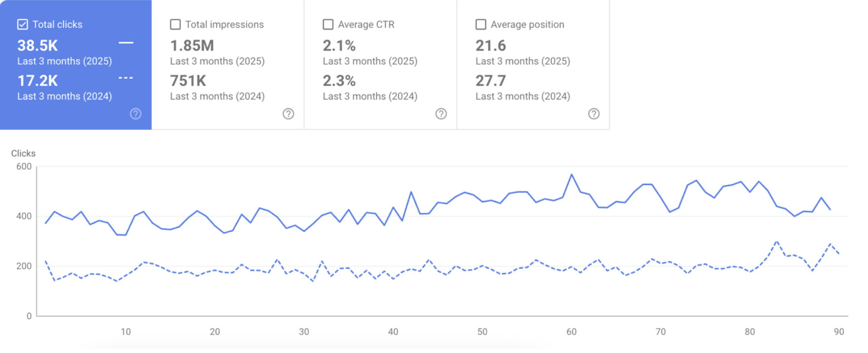Click dashed line legend beside 17.2K

(126, 78)
